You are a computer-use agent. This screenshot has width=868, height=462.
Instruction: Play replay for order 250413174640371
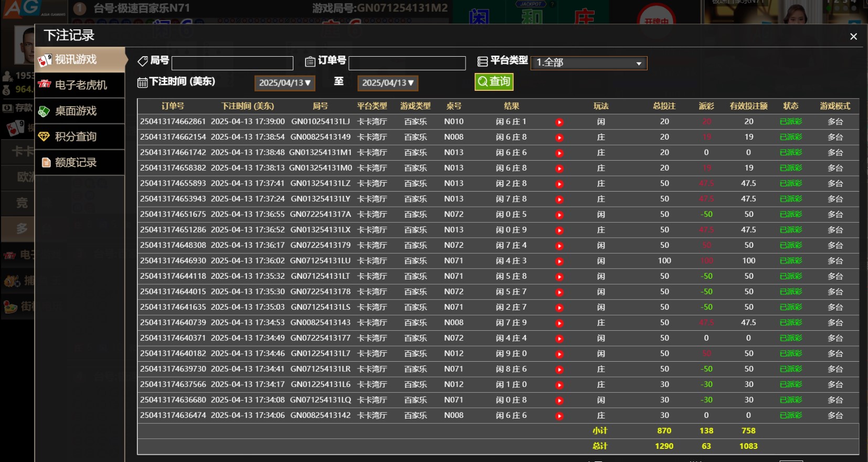pyautogui.click(x=559, y=339)
